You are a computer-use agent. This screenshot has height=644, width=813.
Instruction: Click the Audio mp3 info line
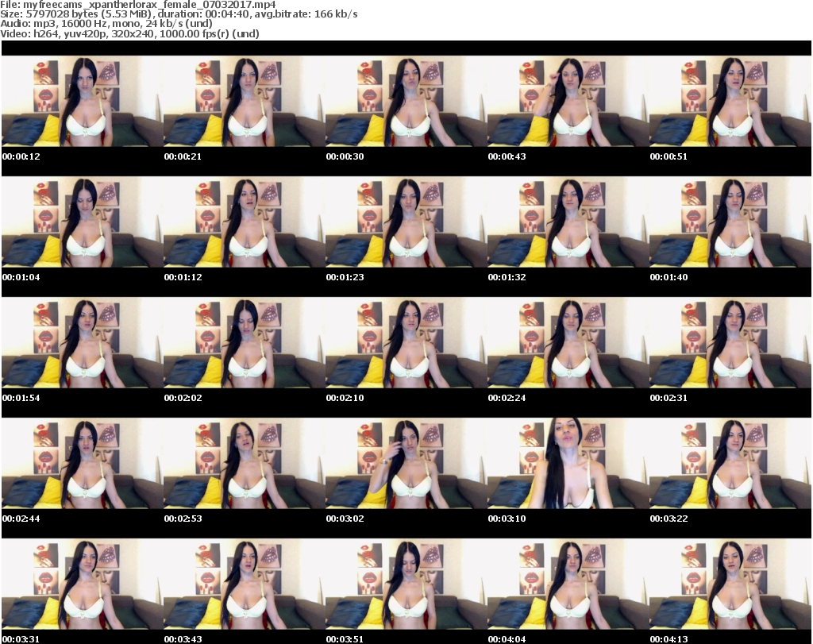(106, 24)
